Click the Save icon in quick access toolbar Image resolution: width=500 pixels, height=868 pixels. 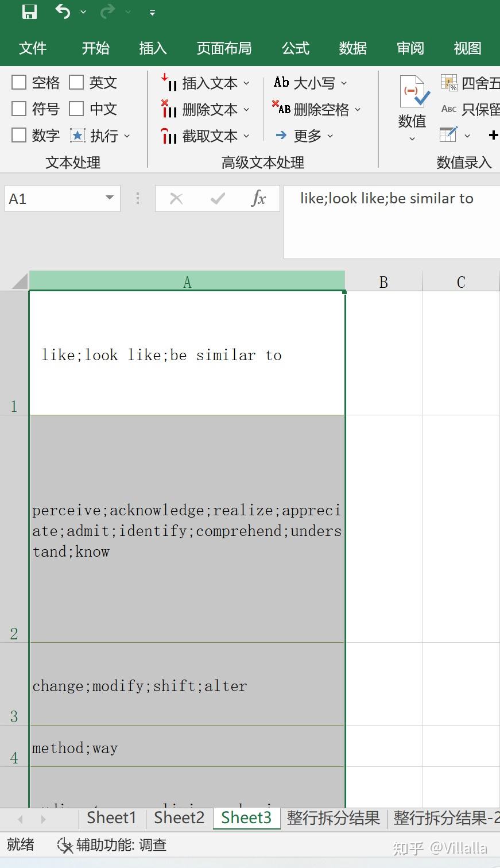point(29,11)
